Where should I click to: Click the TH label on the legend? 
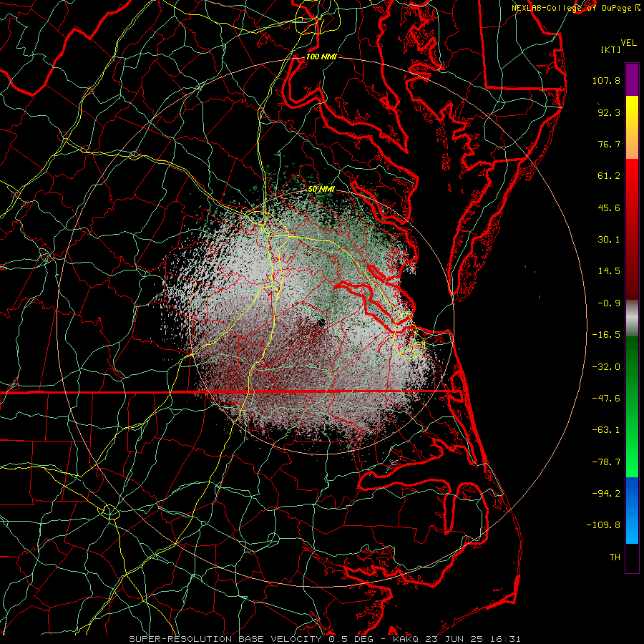pos(615,557)
